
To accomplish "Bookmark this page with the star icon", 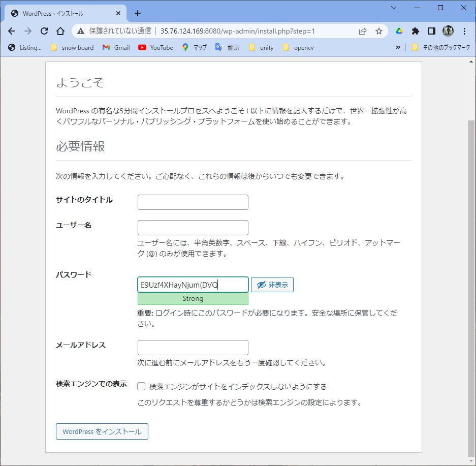I will coord(379,31).
